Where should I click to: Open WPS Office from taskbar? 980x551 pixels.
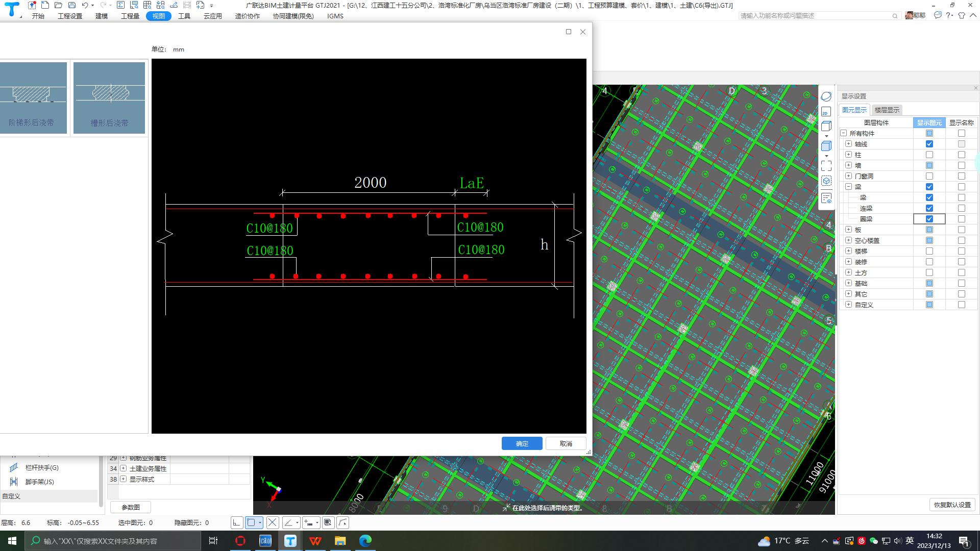click(x=315, y=541)
